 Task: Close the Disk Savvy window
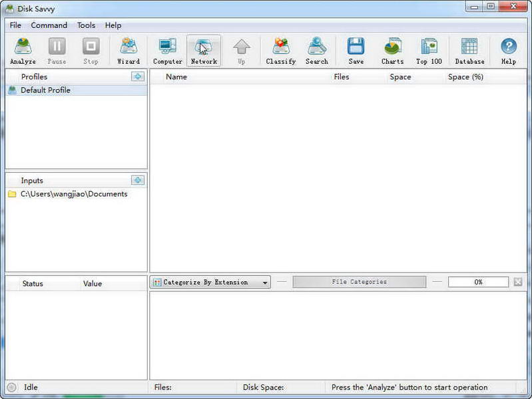tap(513, 6)
